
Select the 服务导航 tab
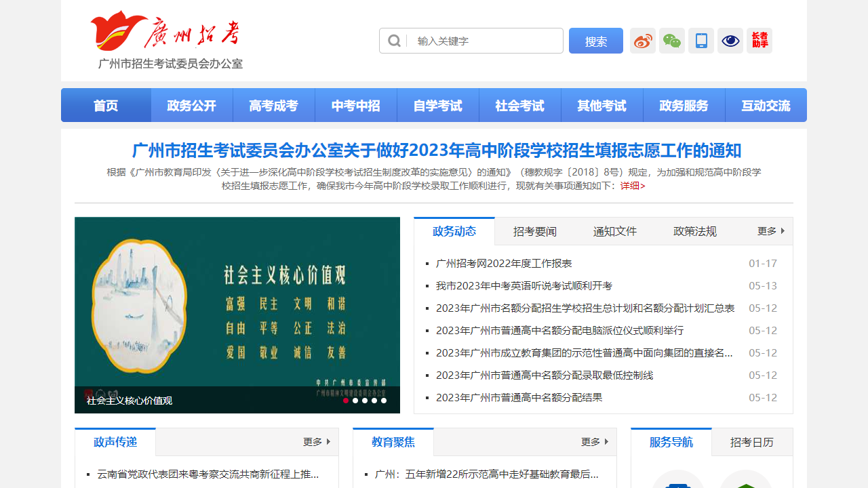(x=671, y=442)
